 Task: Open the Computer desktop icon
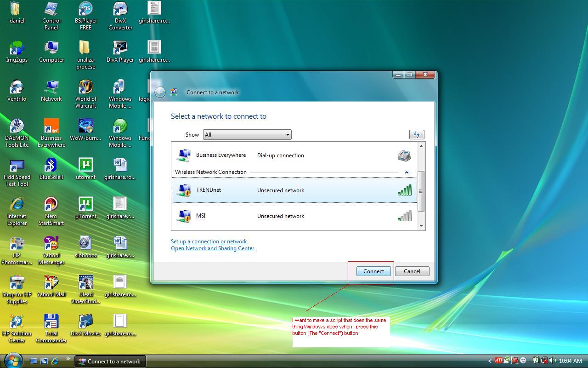click(x=51, y=52)
